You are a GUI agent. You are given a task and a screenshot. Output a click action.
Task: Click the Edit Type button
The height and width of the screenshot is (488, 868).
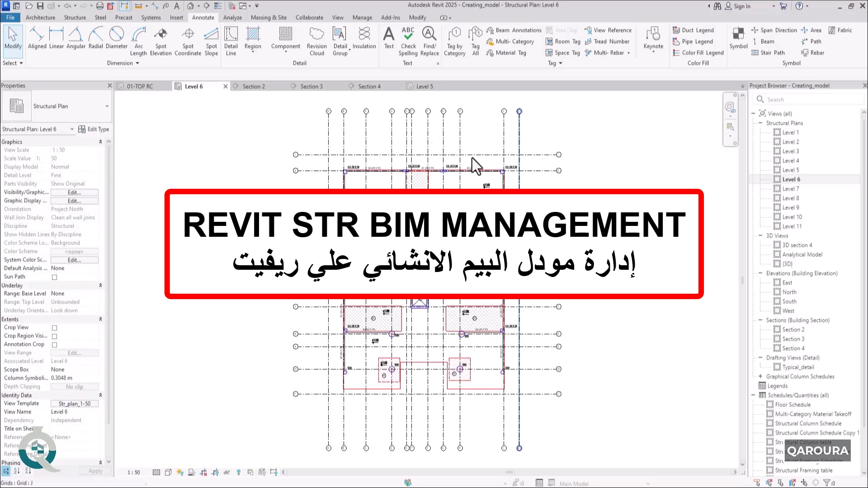coord(94,129)
